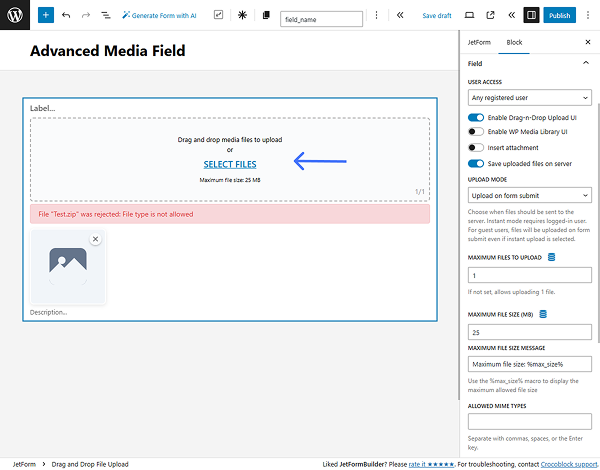
Task: Disable Drag-n-Drop Upload UI toggle
Action: (476, 118)
